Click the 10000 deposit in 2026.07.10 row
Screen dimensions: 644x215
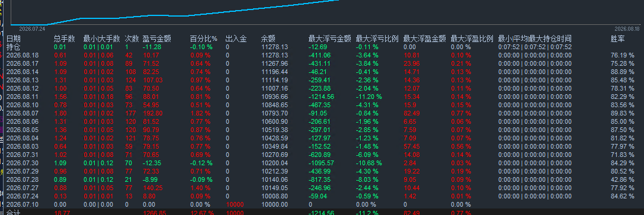click(x=235, y=204)
